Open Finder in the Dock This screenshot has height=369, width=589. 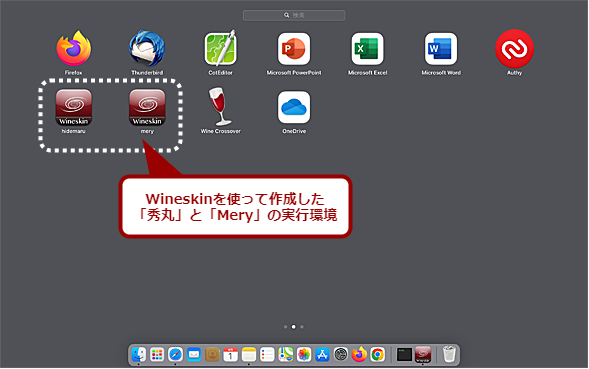point(139,354)
